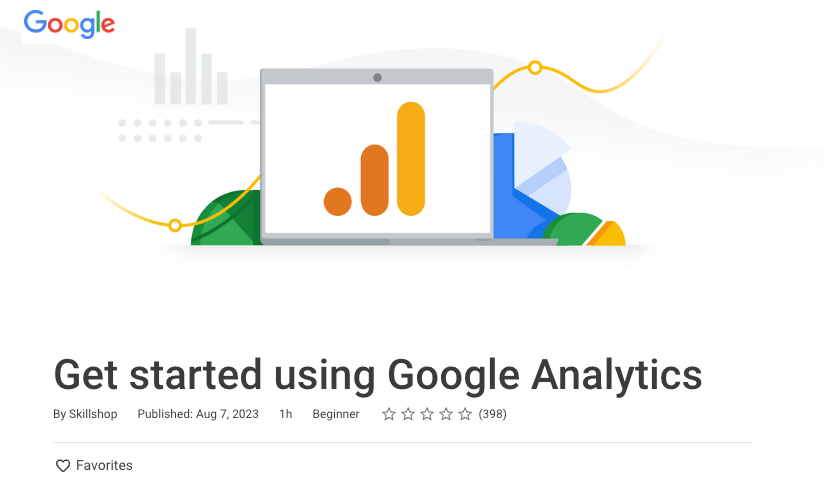This screenshot has width=824, height=493.
Task: Click the laptop webcam dot
Action: (377, 77)
